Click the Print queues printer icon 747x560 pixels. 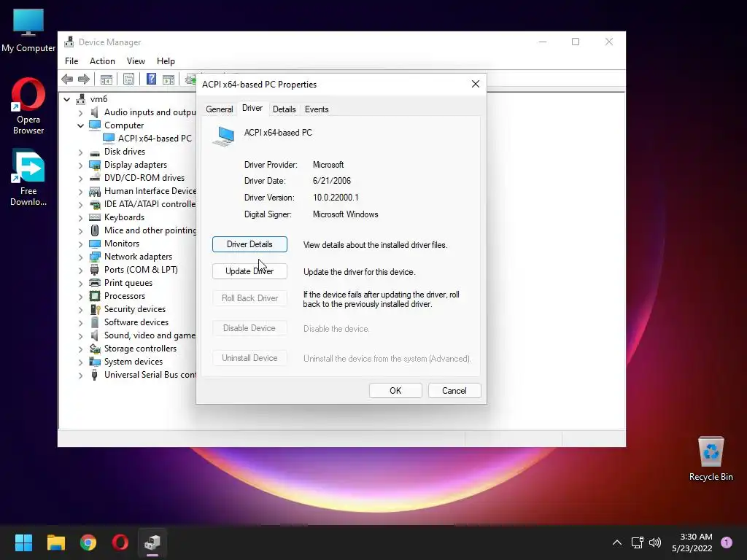coord(95,283)
